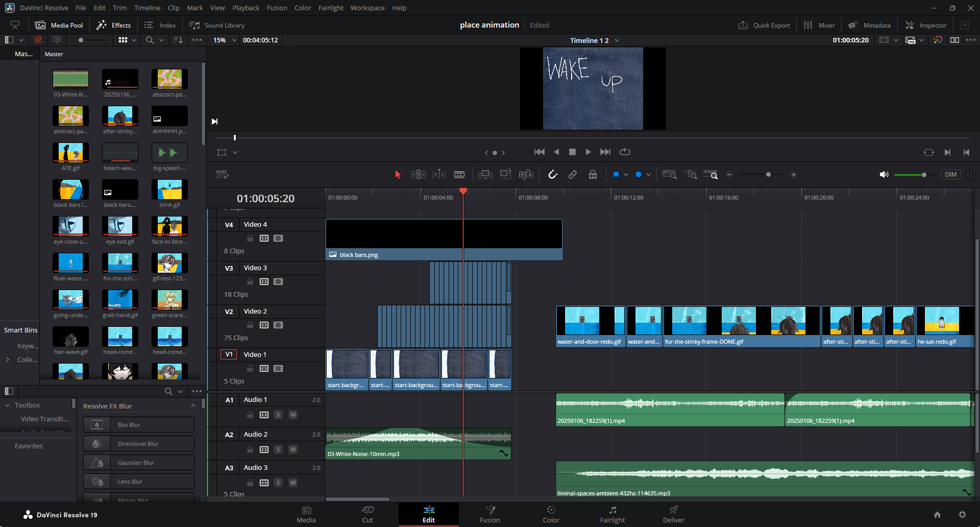Viewport: 980px width, 527px height.
Task: Adjust the timeline zoom slider handle
Action: coord(768,175)
